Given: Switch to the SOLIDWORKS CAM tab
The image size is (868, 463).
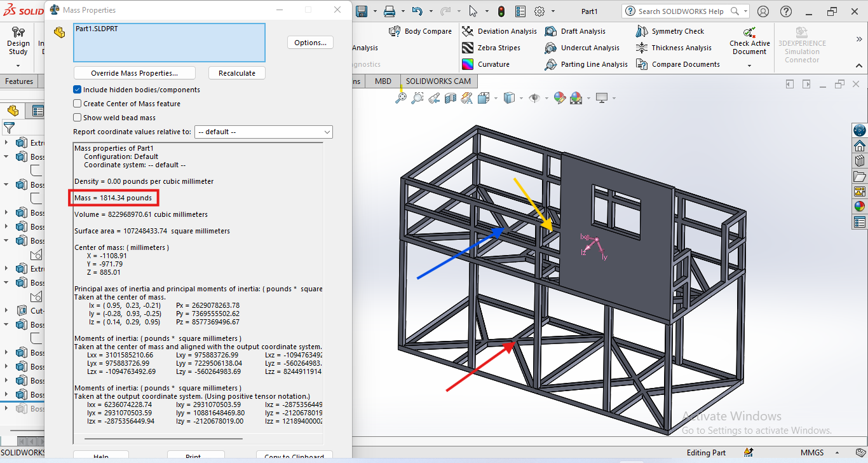Looking at the screenshot, I should pos(438,81).
